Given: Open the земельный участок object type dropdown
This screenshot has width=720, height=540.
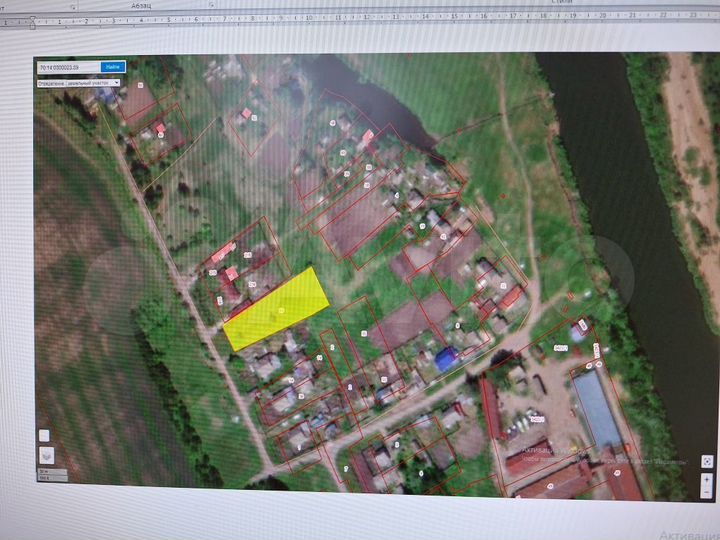Looking at the screenshot, I should [78, 82].
